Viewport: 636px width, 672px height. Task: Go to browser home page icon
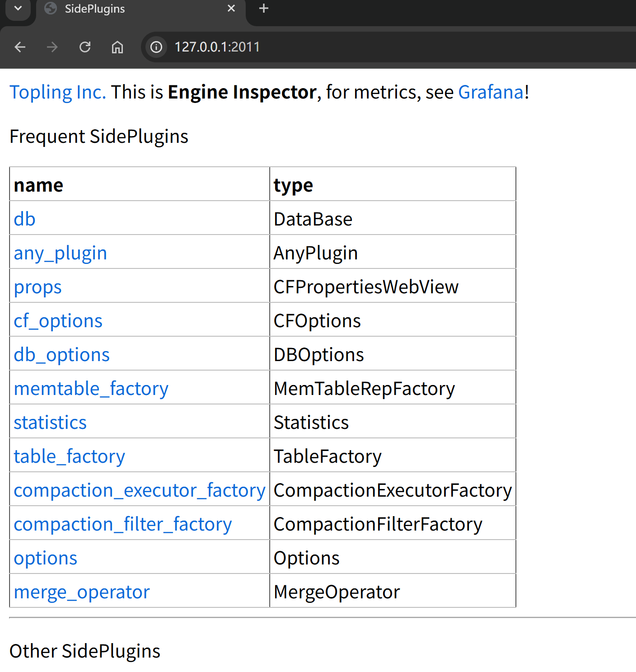point(117,47)
